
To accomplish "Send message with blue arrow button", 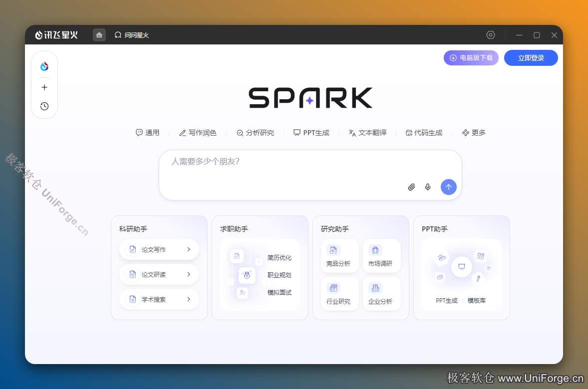I will pos(449,187).
